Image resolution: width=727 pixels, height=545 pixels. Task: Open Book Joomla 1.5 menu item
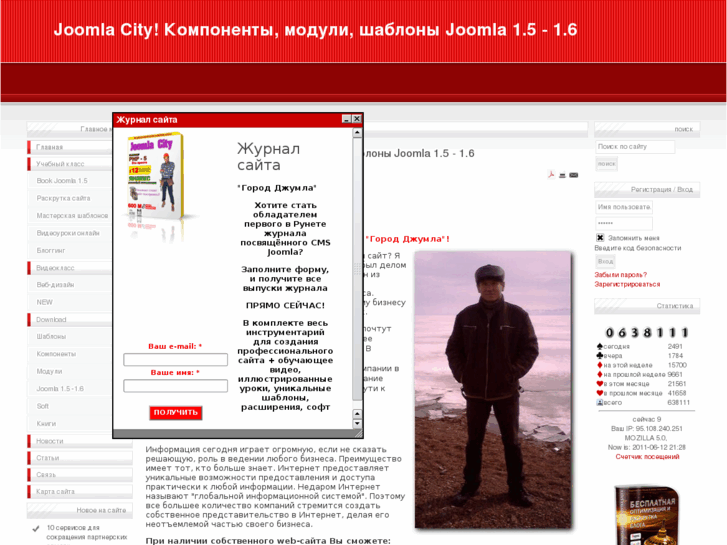70,181
